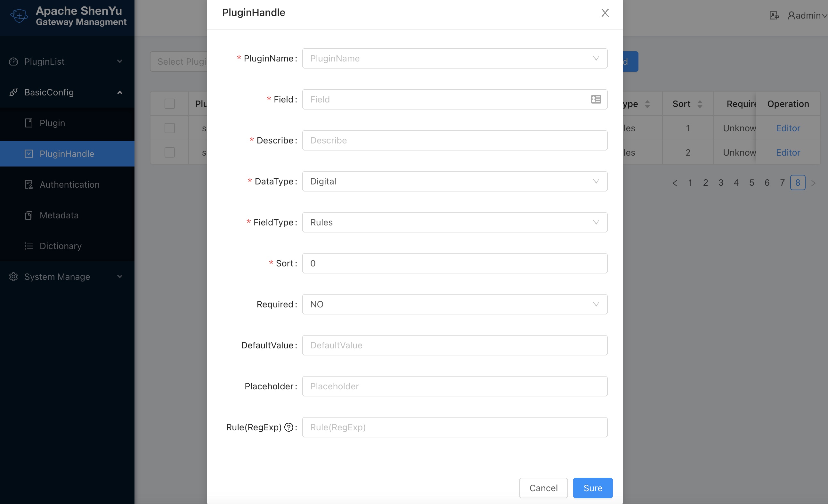Open Metadata from the sidebar
This screenshot has height=504, width=828.
pyautogui.click(x=59, y=215)
